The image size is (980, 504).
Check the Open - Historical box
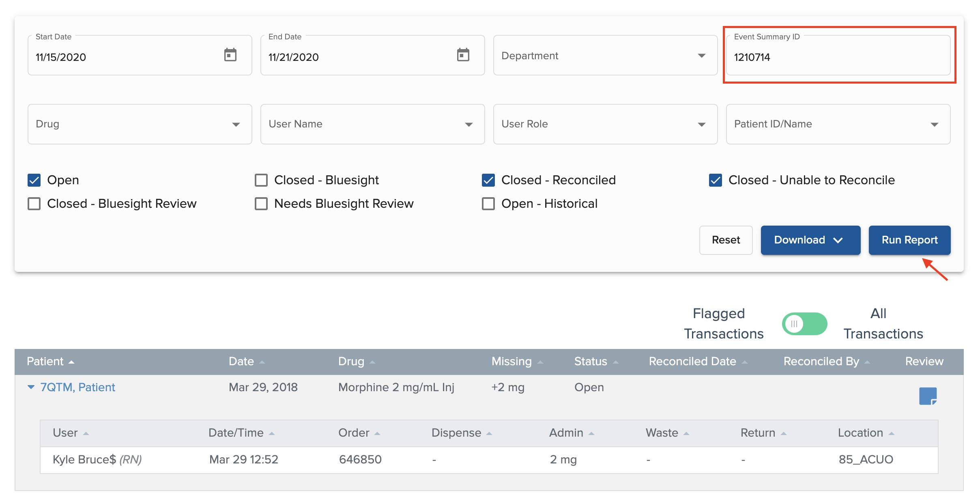488,204
